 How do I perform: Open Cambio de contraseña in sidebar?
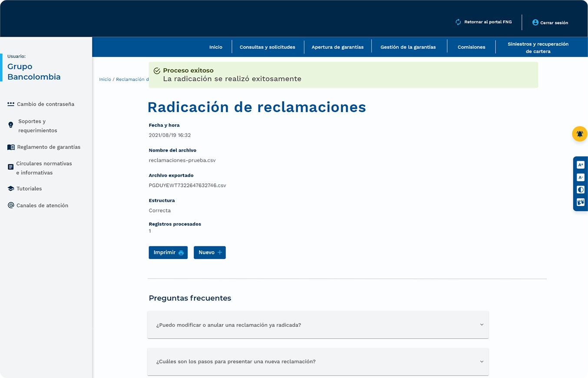coord(46,104)
